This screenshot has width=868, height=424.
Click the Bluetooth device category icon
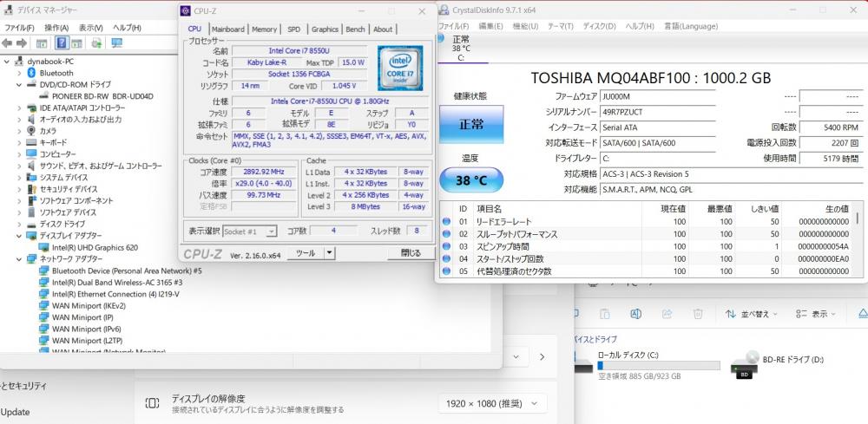pos(31,73)
